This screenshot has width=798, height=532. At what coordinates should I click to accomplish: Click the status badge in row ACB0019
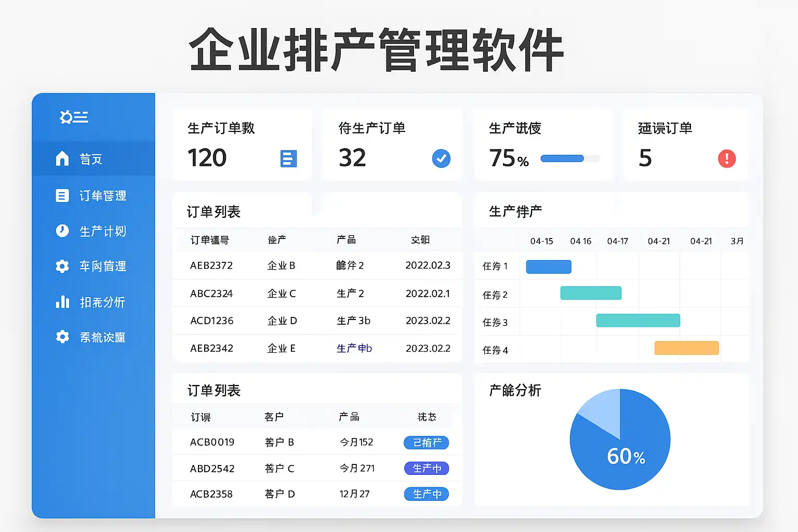426,443
